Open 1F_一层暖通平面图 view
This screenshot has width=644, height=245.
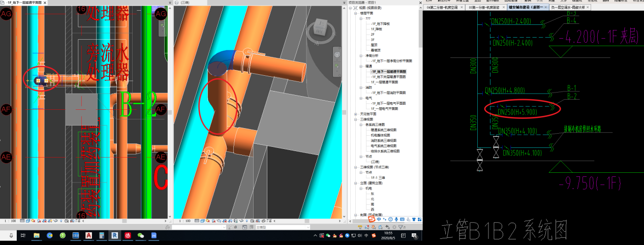[x=385, y=82]
